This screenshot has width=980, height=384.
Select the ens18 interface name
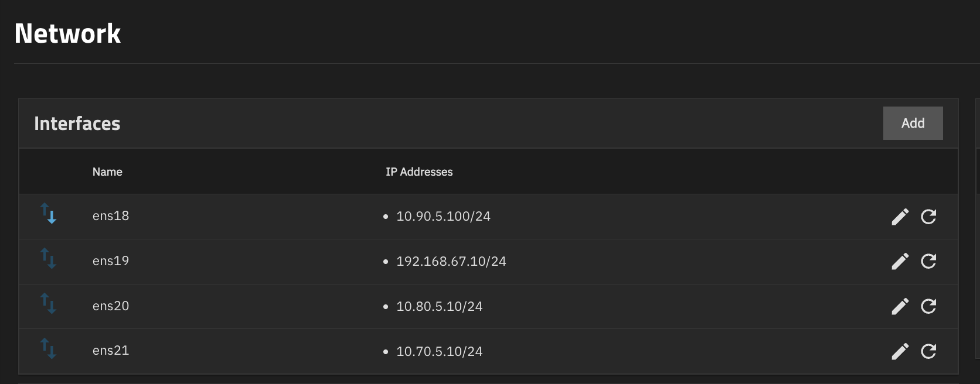[x=111, y=216]
